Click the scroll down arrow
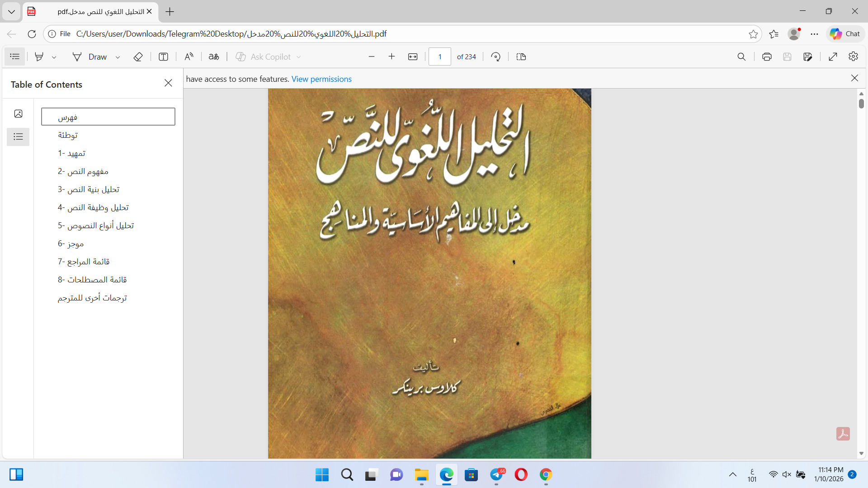 point(861,453)
